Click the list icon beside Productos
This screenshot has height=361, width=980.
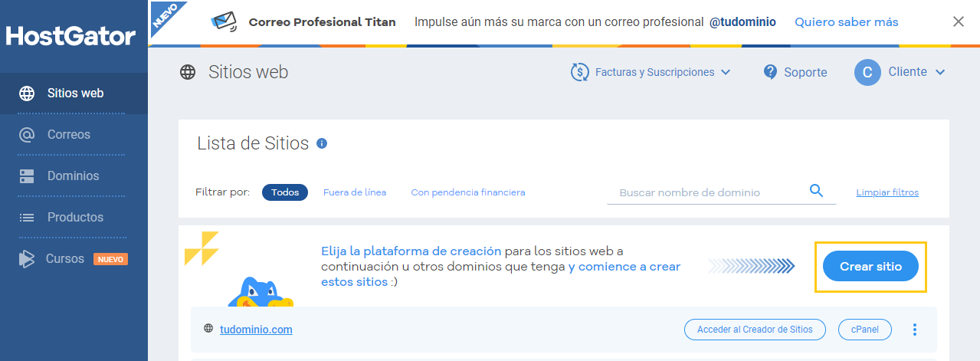pyautogui.click(x=27, y=218)
